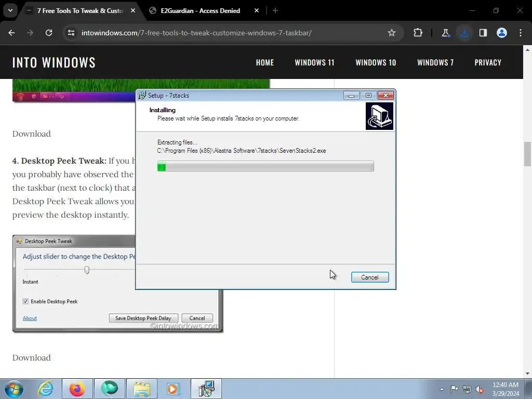532x399 pixels.
Task: Minimize the 7stacks Setup window
Action: (351, 96)
